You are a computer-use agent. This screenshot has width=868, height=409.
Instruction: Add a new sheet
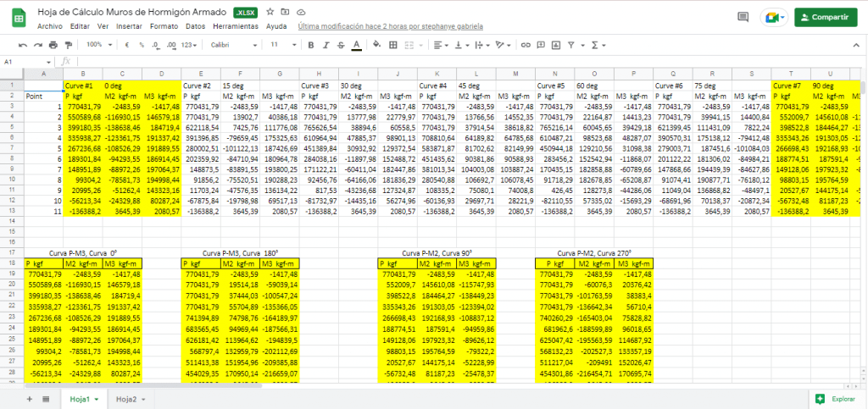tap(30, 399)
